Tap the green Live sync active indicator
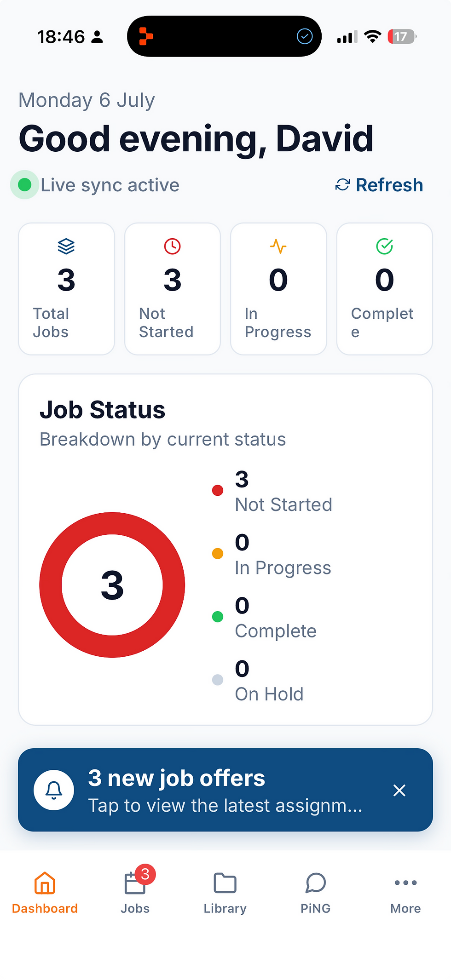This screenshot has height=980, width=451. click(24, 185)
